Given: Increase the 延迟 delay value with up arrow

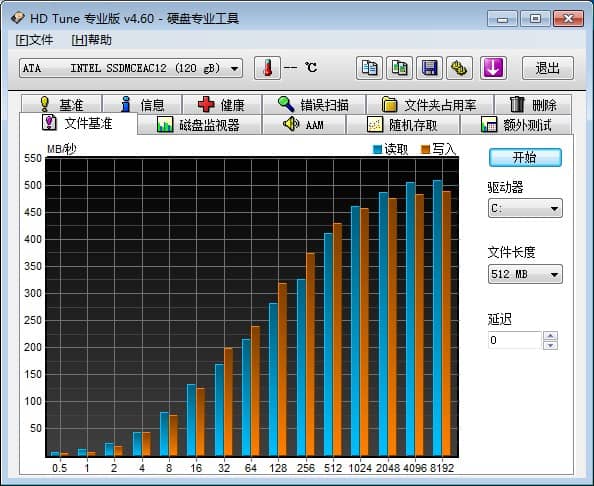Looking at the screenshot, I should [550, 336].
